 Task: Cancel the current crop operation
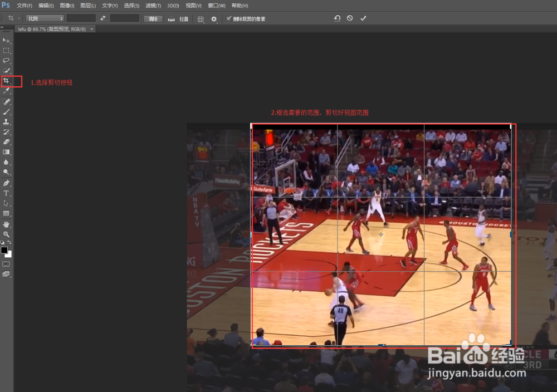click(x=350, y=18)
